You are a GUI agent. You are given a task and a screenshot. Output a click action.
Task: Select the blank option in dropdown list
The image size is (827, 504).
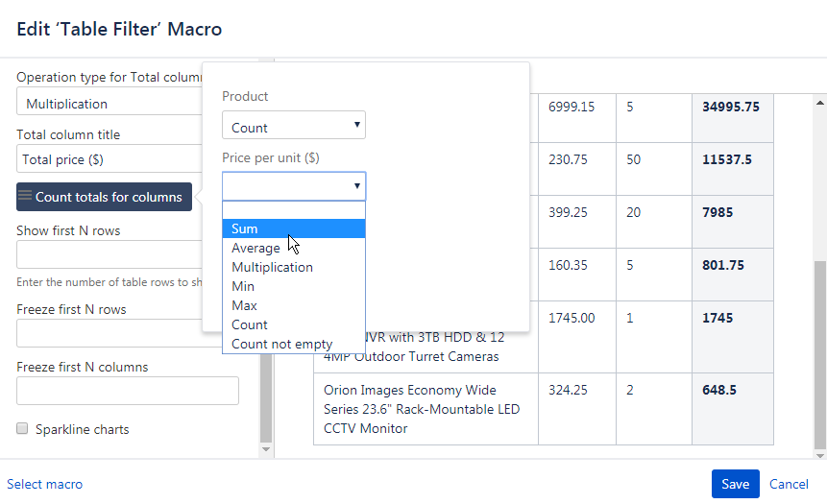coord(293,210)
